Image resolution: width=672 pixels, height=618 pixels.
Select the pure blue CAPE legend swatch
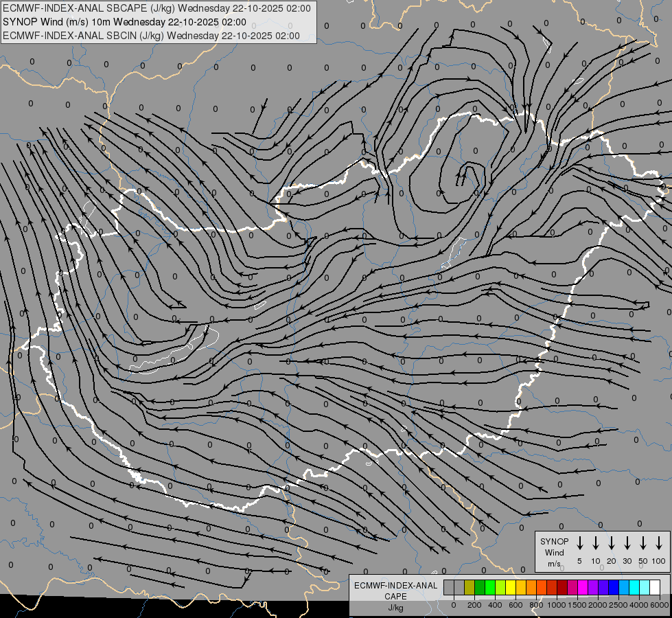[614, 587]
